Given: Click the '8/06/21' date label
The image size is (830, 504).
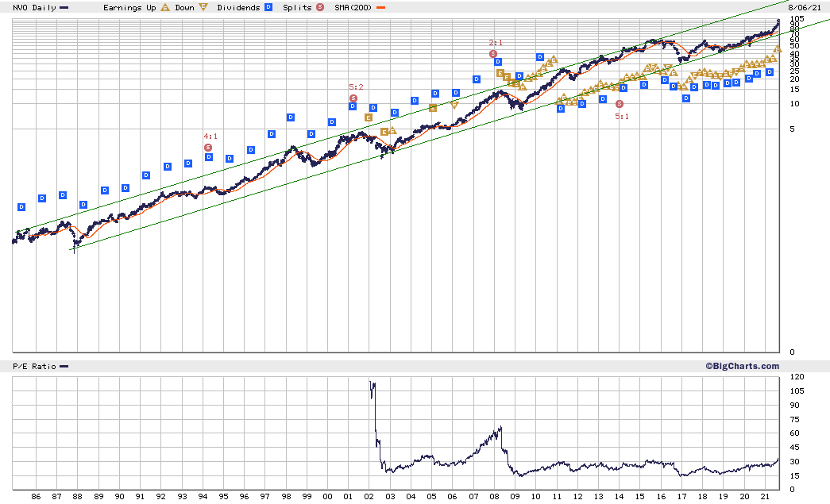Looking at the screenshot, I should click(805, 7).
